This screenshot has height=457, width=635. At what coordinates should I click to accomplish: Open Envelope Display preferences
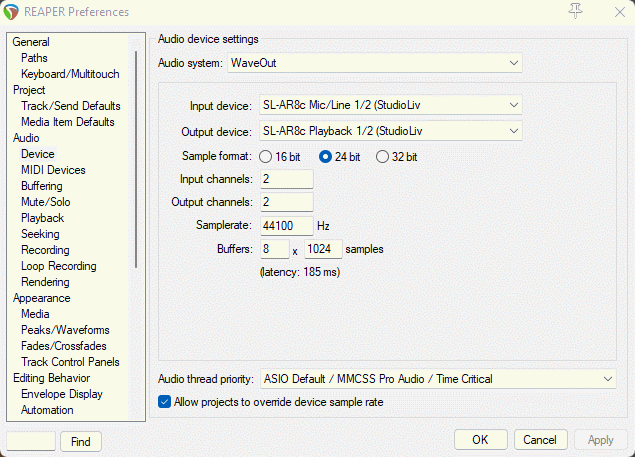62,394
